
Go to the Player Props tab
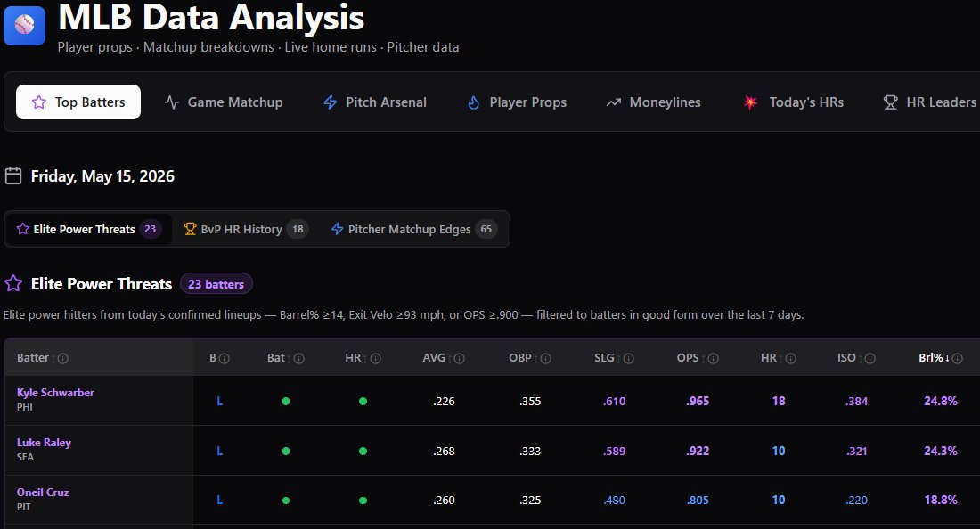[x=517, y=102]
